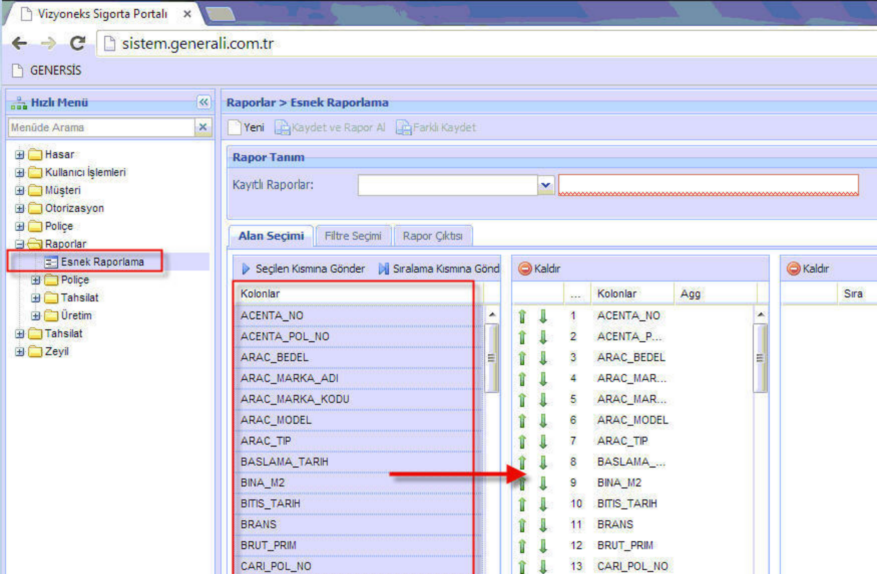The width and height of the screenshot is (877, 574).
Task: Click the Kolonlar list vertical scrollbar
Action: point(491,370)
